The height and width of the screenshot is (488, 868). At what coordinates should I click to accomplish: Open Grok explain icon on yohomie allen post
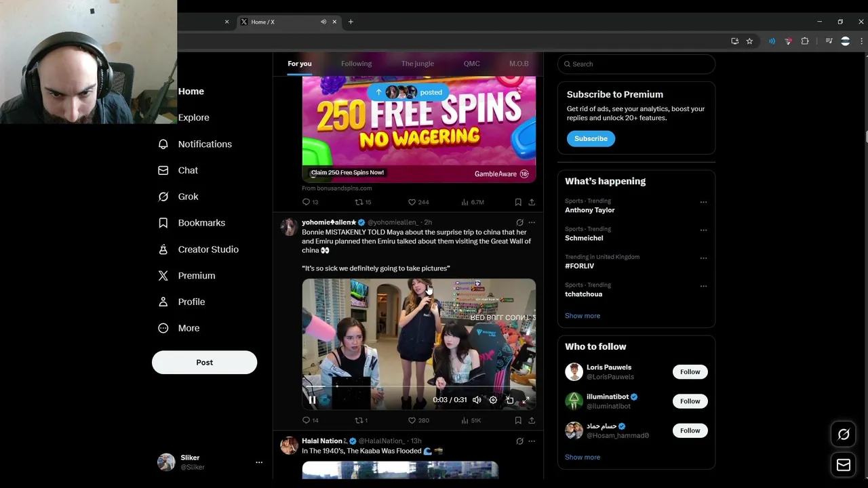(519, 222)
